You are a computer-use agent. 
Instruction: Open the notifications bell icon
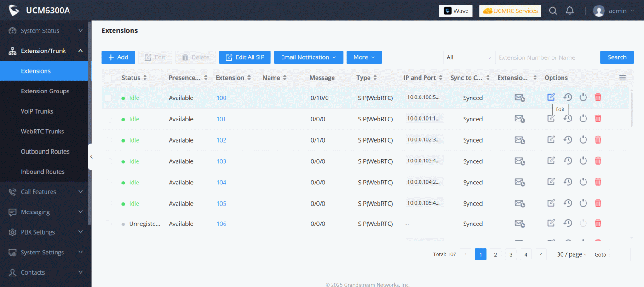569,11
